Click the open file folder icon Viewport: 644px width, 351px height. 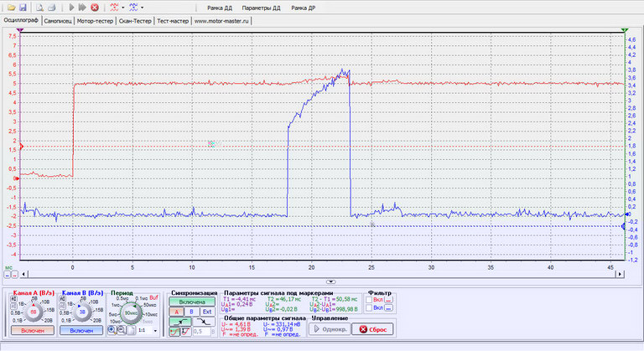11,7
